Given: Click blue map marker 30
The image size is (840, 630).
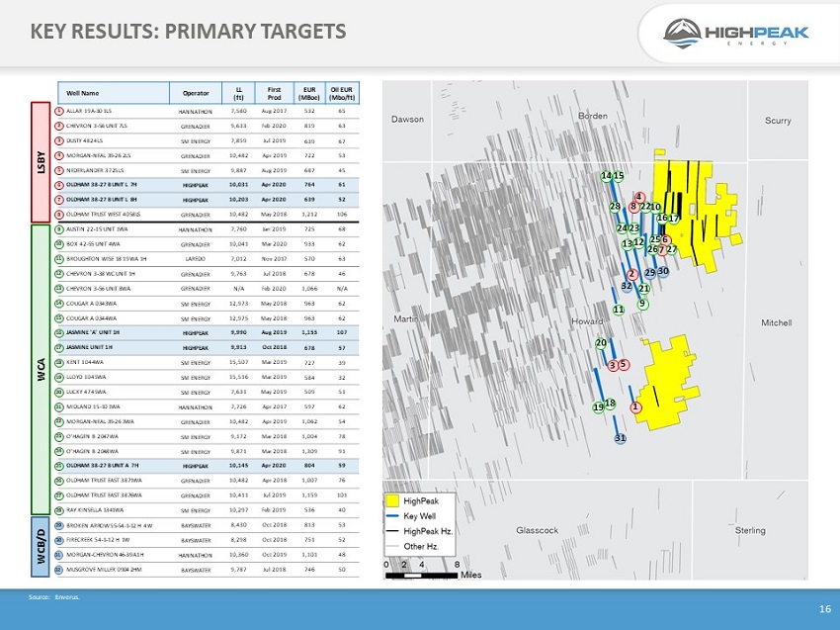Looking at the screenshot, I should point(663,271).
